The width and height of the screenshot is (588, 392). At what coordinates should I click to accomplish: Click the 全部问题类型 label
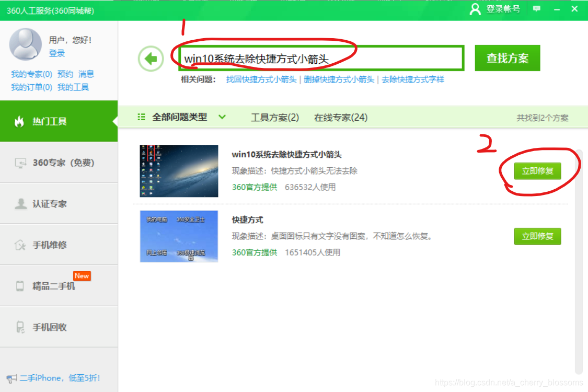pyautogui.click(x=180, y=117)
